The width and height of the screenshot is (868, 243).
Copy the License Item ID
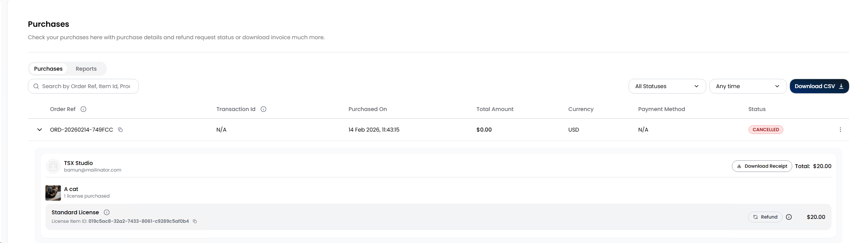pos(195,221)
